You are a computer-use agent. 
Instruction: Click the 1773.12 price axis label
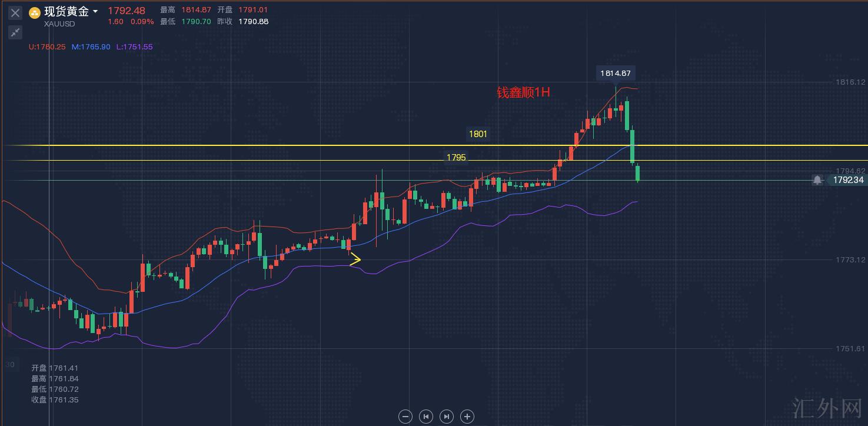(850, 260)
